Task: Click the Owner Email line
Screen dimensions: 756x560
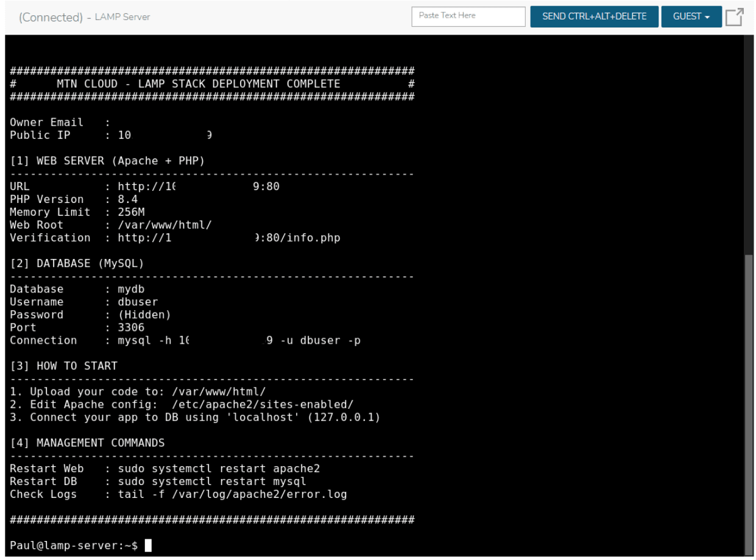Action: click(60, 122)
